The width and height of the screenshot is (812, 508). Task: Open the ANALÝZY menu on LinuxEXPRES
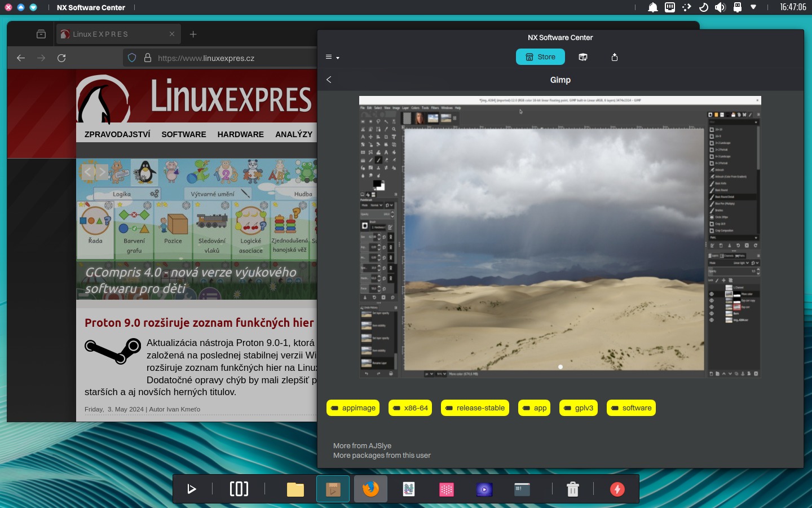click(x=294, y=134)
